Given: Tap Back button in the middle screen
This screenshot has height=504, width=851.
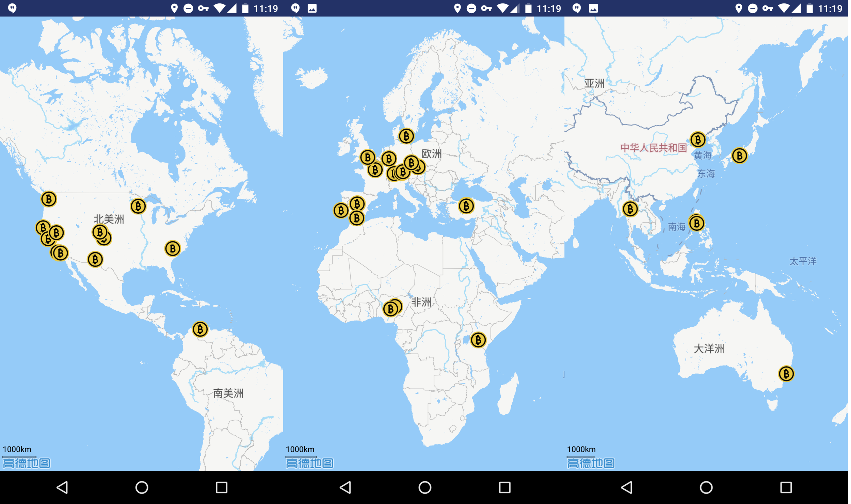Looking at the screenshot, I should point(346,487).
